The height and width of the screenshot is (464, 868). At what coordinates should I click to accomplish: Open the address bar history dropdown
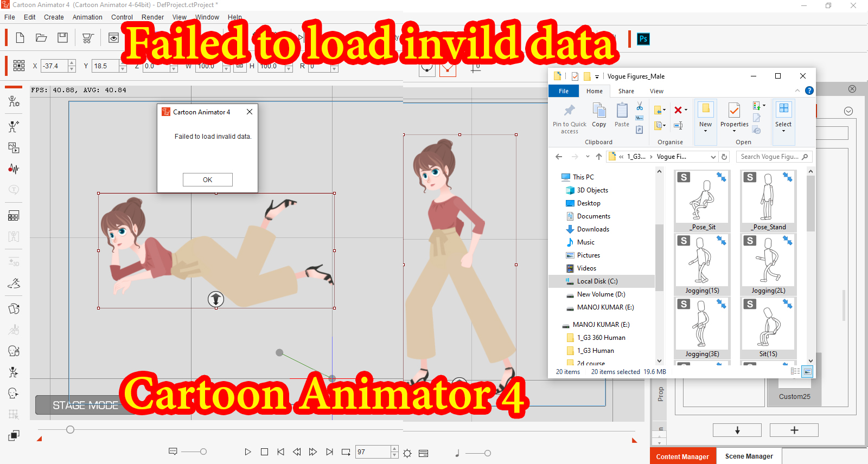point(713,157)
